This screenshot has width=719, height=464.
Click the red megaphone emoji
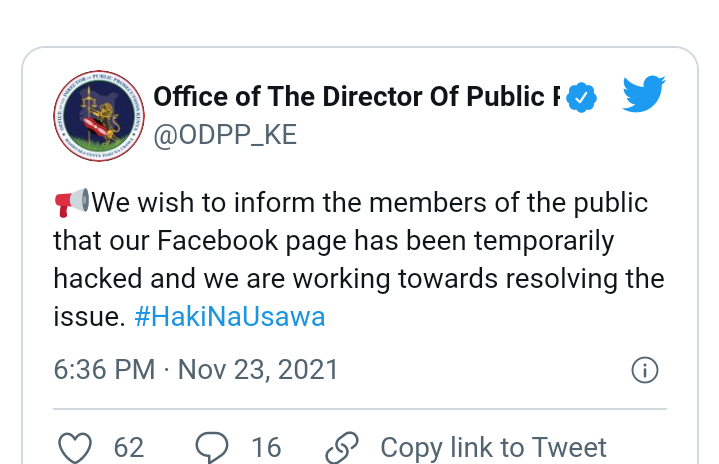click(x=72, y=202)
